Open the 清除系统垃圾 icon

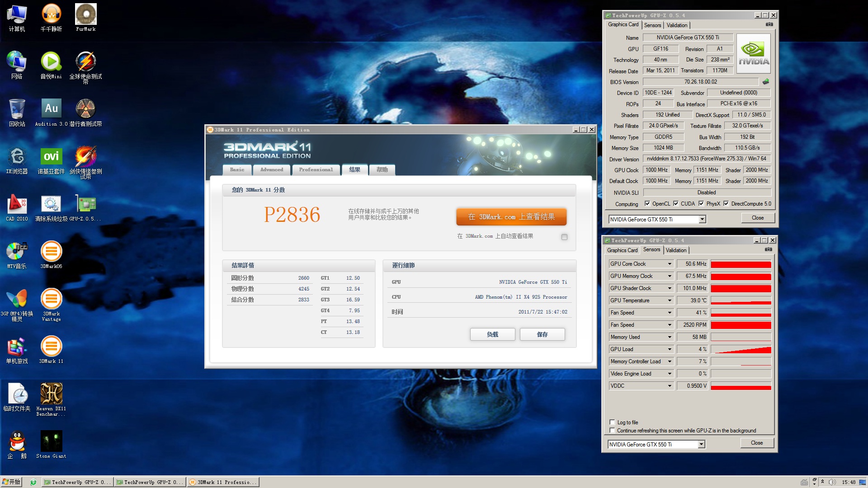[x=51, y=207]
